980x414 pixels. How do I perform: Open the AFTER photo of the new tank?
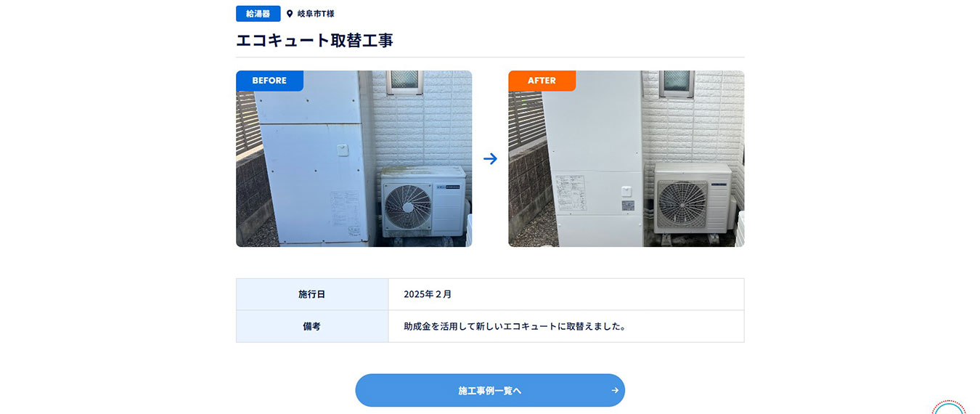[626, 158]
